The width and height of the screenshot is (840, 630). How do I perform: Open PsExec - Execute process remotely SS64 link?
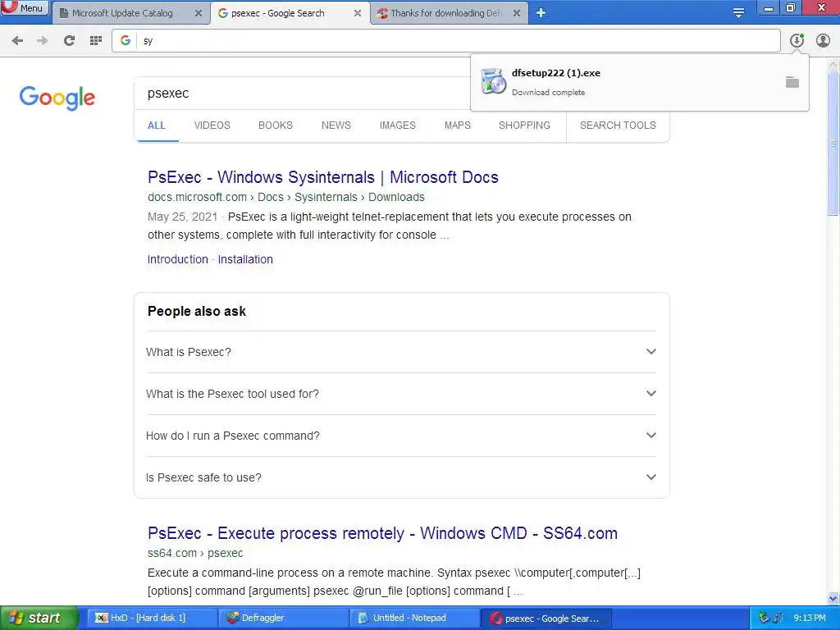[382, 533]
